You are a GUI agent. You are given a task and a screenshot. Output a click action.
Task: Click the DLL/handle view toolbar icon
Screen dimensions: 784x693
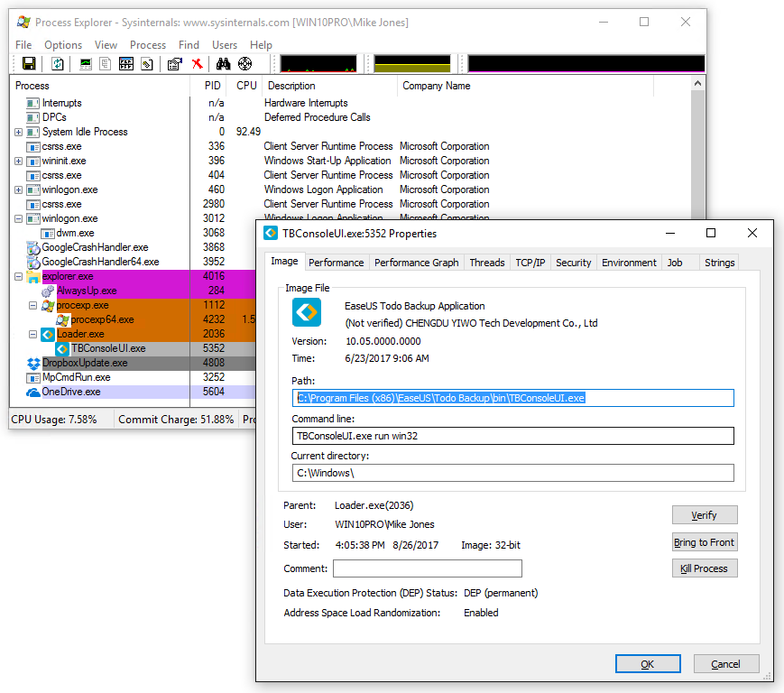click(147, 64)
